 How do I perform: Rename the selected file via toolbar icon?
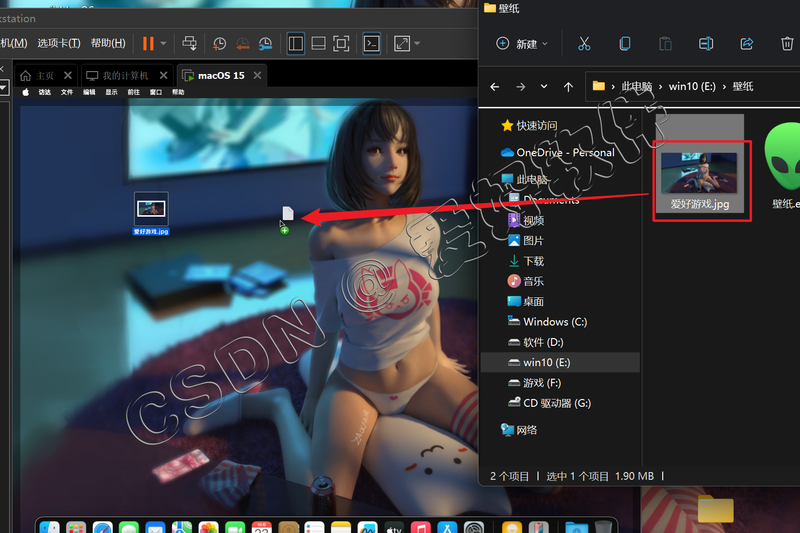706,44
